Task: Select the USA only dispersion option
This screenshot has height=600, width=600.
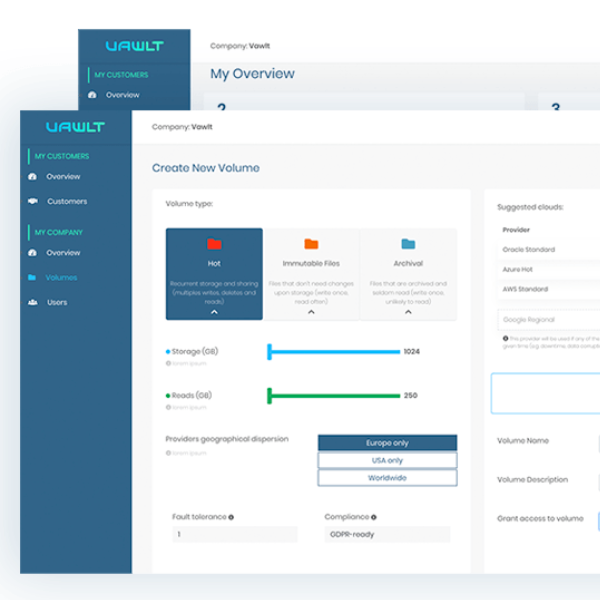Action: click(x=387, y=461)
